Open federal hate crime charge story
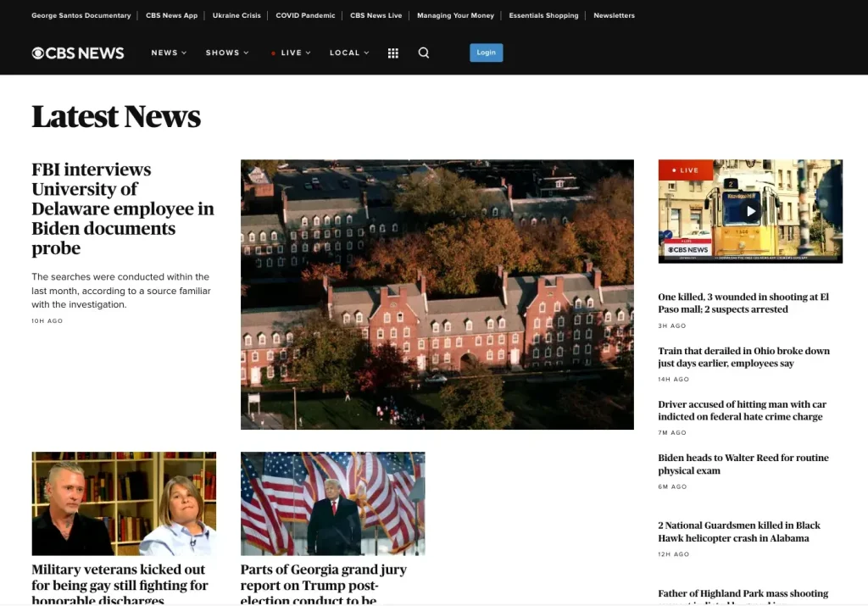 coord(743,410)
